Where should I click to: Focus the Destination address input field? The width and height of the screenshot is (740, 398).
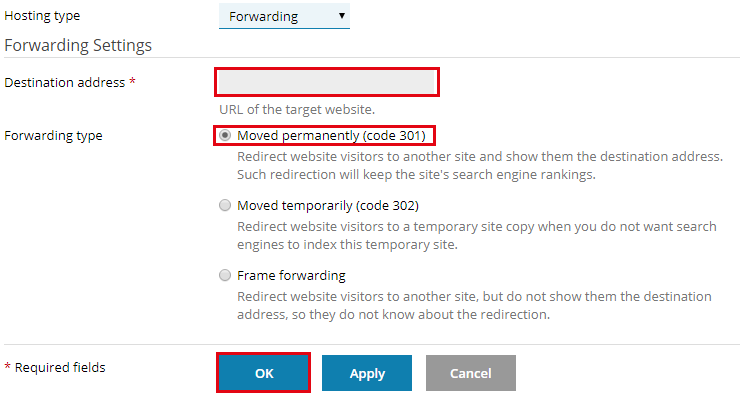(327, 82)
